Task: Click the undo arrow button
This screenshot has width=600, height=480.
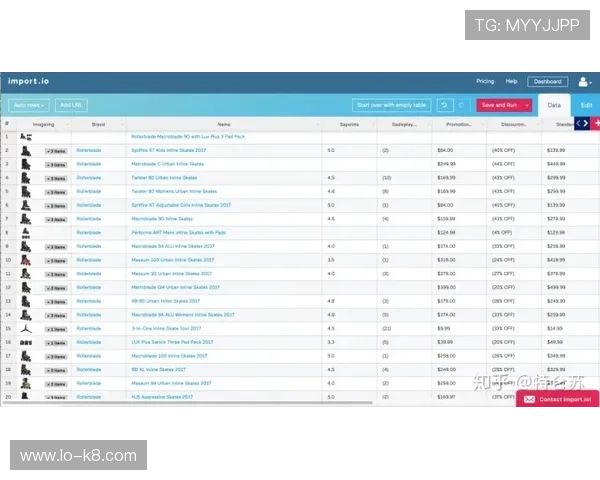Action: pyautogui.click(x=445, y=105)
